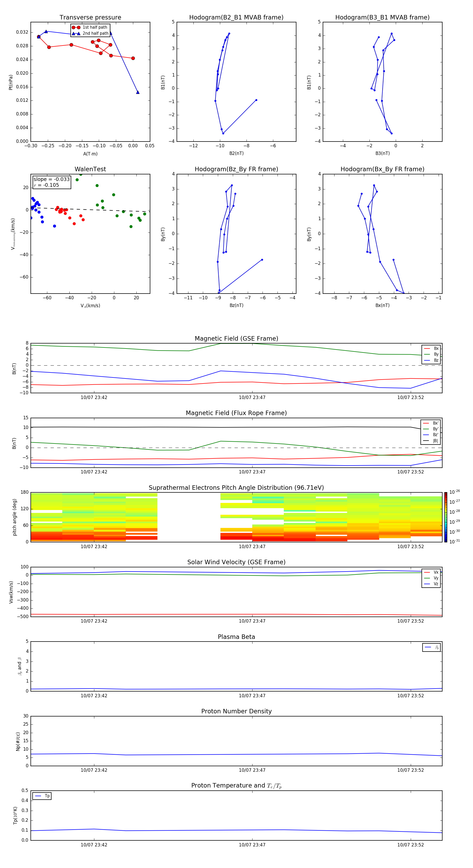
Task: Click the Vx legend entry in Solar Wind plot
Action: (x=431, y=572)
